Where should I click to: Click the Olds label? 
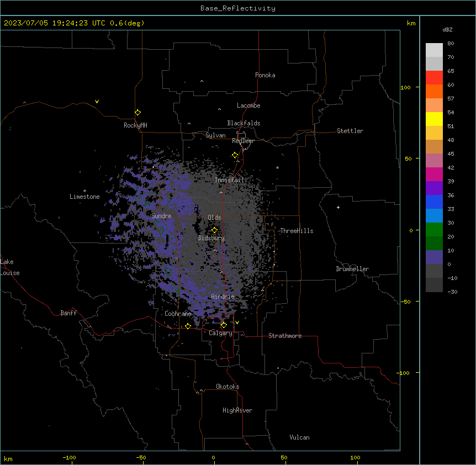pyautogui.click(x=214, y=218)
